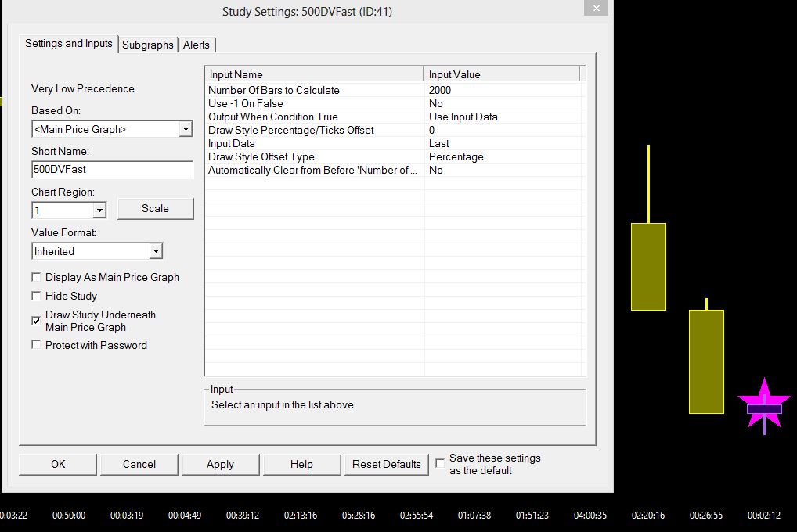797x532 pixels.
Task: Click the Scale button
Action: click(155, 208)
